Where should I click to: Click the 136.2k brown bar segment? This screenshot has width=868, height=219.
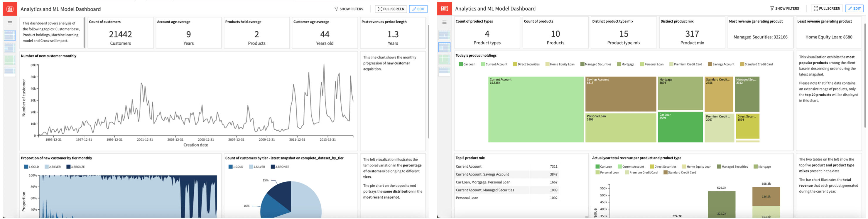pos(766,196)
